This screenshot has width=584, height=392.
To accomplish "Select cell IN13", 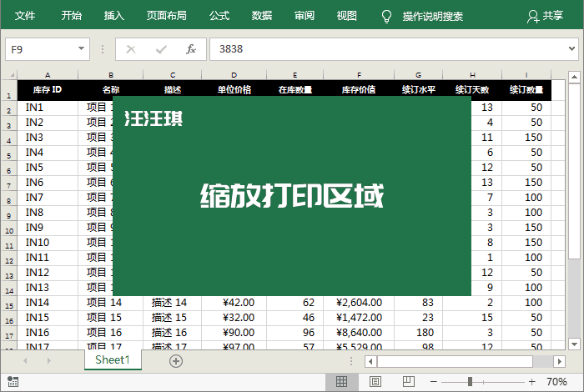I will point(48,288).
